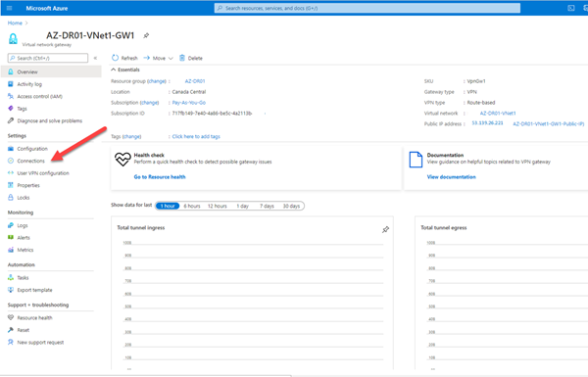
Task: Select the 7 days time range
Action: tap(267, 206)
